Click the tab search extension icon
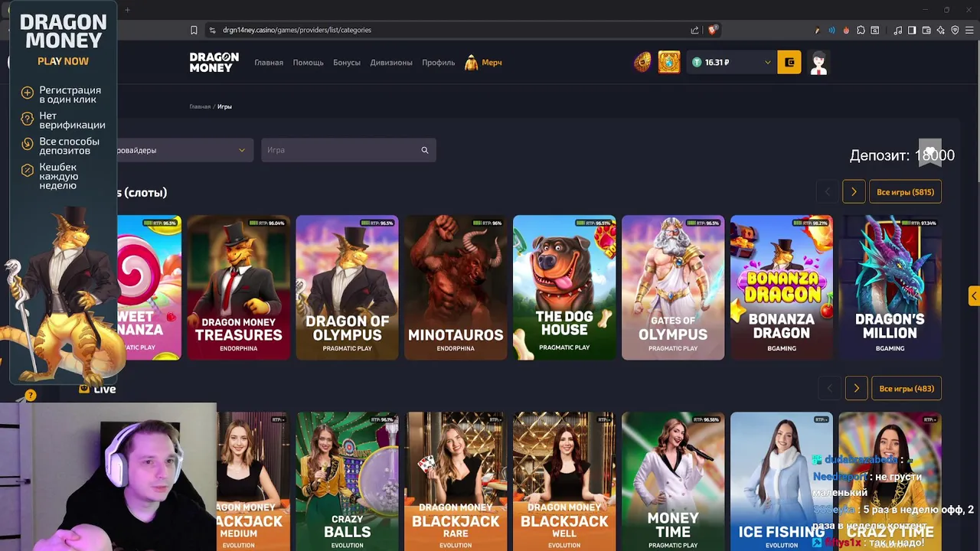Image resolution: width=980 pixels, height=551 pixels. coord(875,30)
